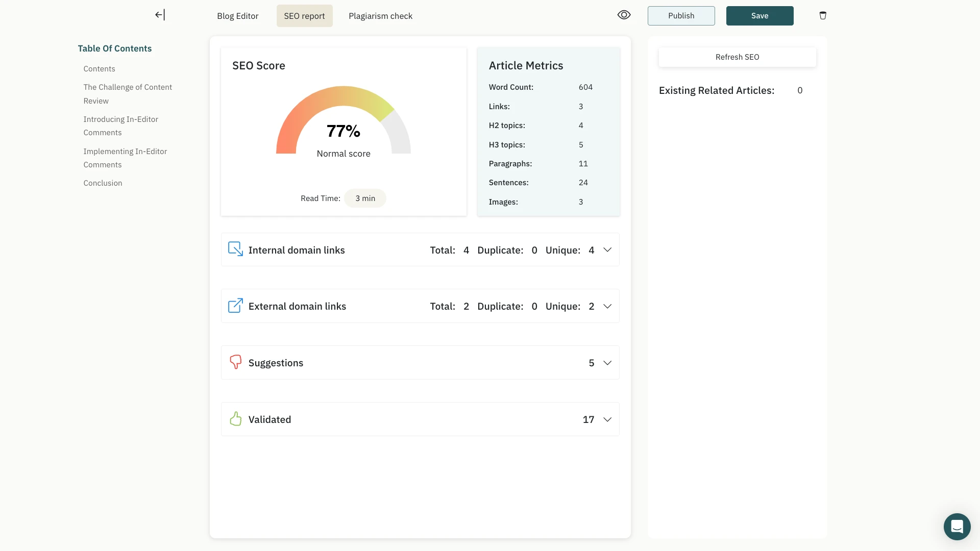Open the chat support bubble icon

tap(957, 526)
